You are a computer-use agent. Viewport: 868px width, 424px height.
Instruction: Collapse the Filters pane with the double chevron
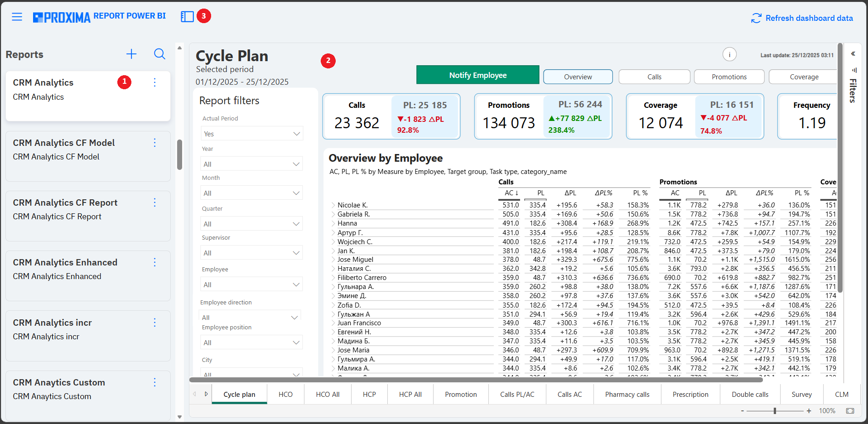point(853,54)
